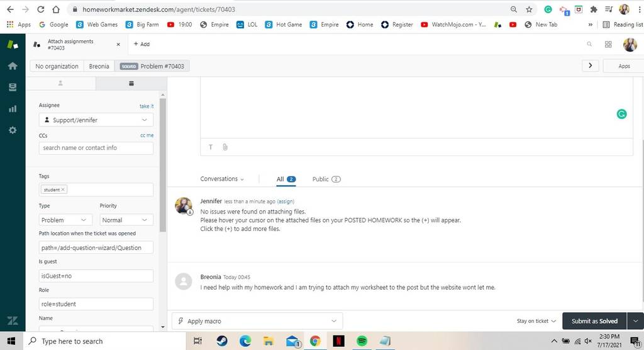
Task: Remove the student tag
Action: (x=63, y=189)
